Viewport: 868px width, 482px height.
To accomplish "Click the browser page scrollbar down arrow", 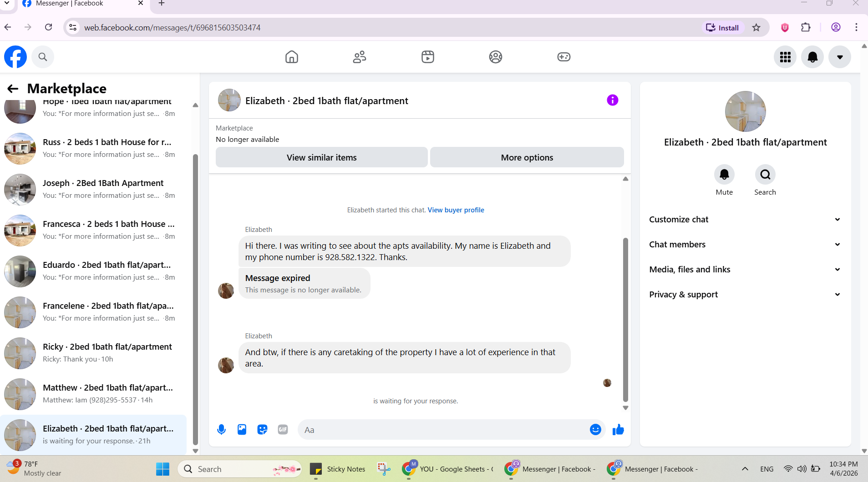I will (864, 451).
